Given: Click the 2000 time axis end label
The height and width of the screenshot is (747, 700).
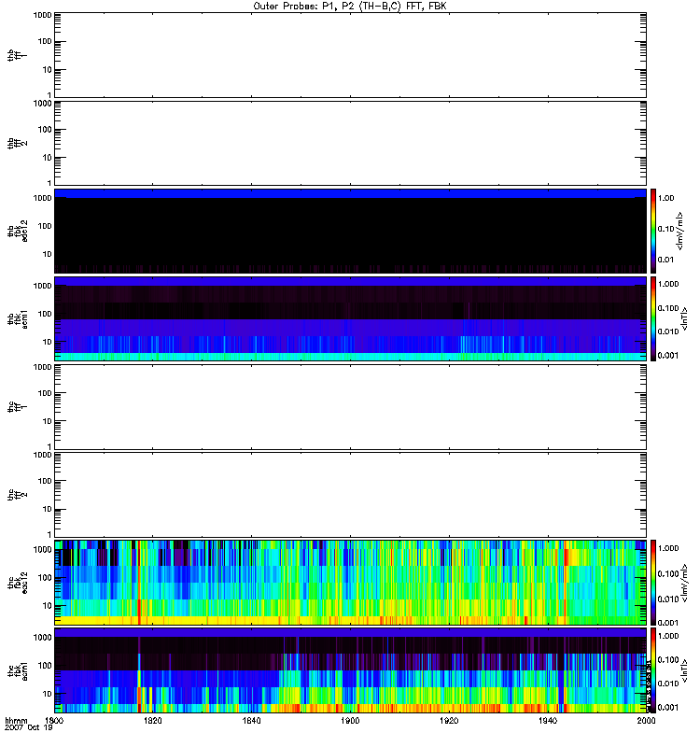Looking at the screenshot, I should tap(645, 721).
